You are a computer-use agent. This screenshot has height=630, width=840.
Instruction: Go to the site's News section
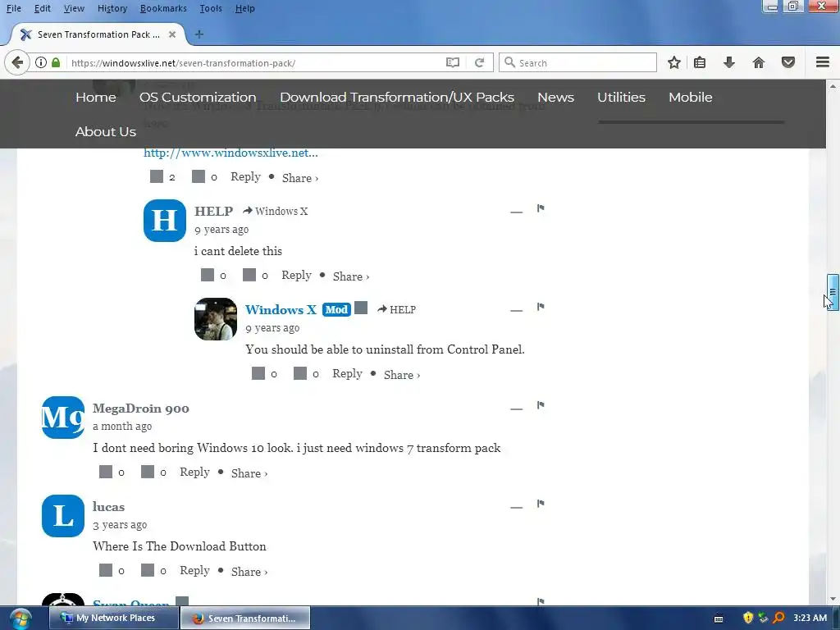[555, 97]
